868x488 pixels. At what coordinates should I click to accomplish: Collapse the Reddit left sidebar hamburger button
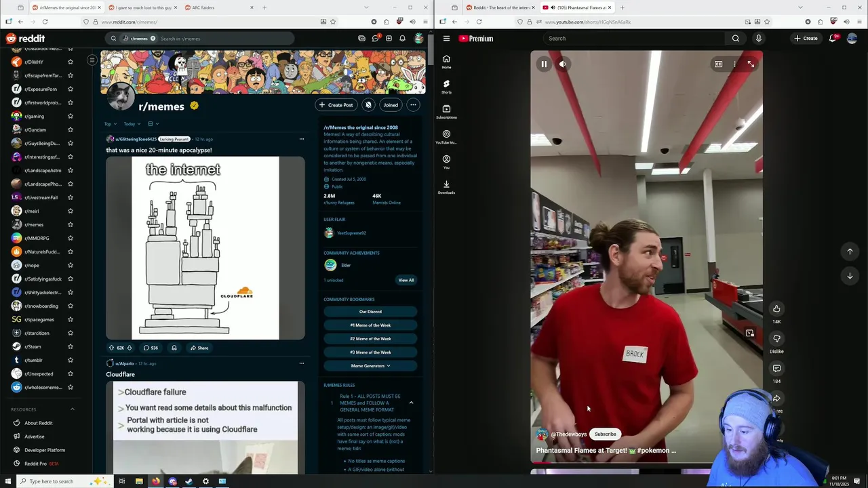[92, 60]
